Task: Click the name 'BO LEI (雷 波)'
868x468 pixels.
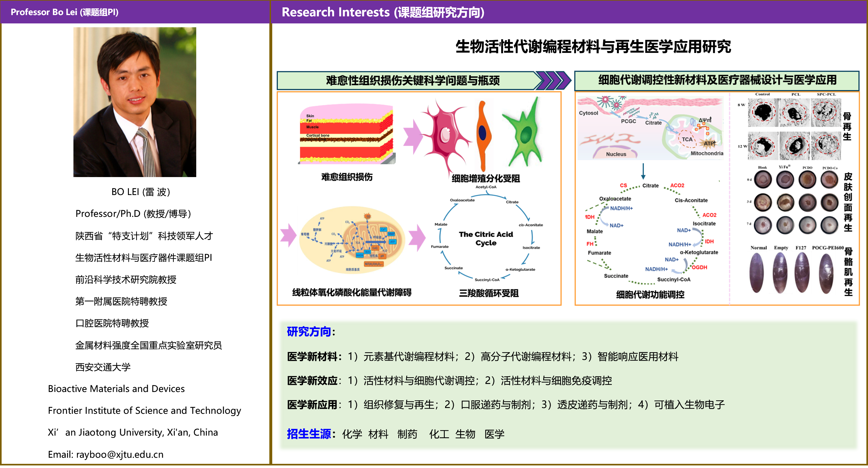Action: 141,192
